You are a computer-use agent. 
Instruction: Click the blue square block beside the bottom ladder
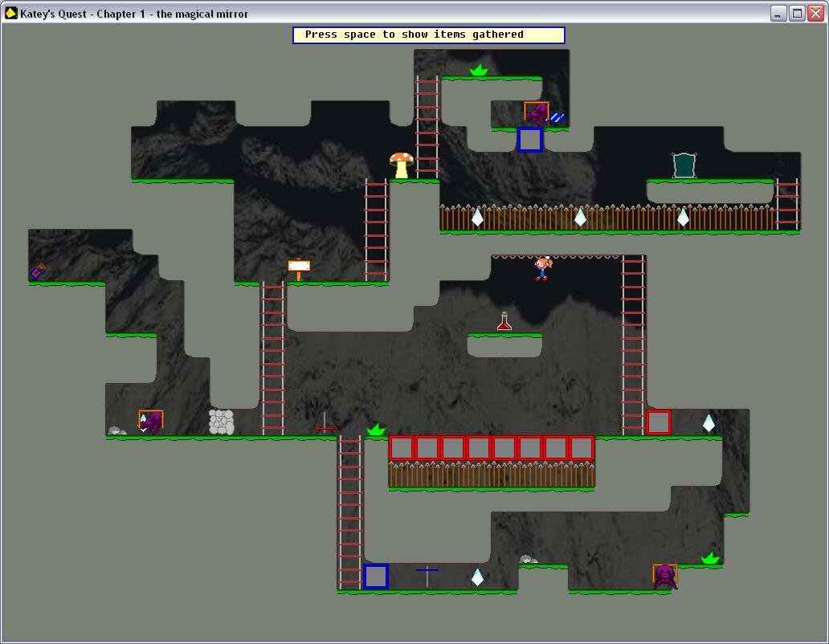point(376,577)
